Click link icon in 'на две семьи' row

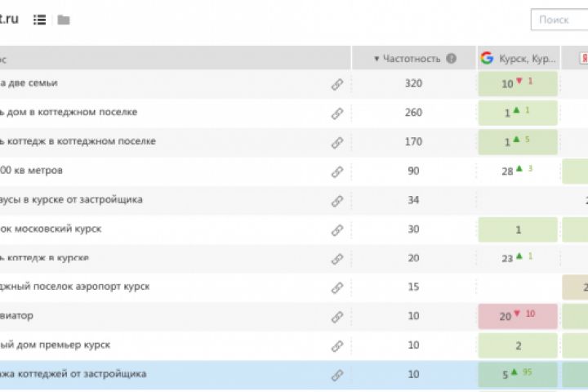coord(337,84)
